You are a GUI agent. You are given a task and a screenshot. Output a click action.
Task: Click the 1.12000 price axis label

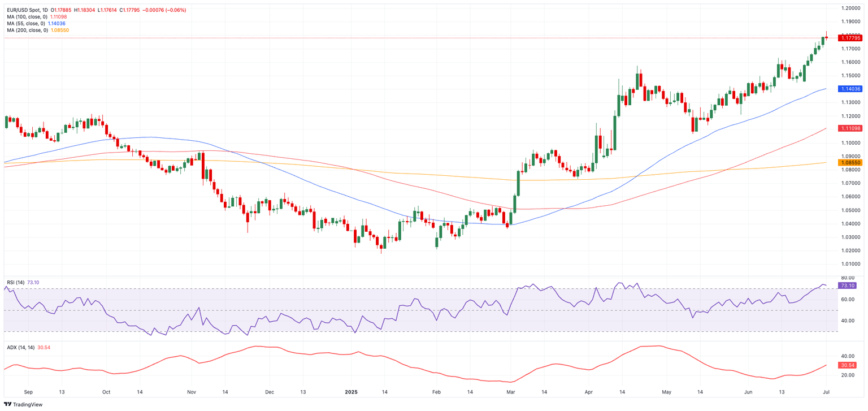pyautogui.click(x=850, y=116)
